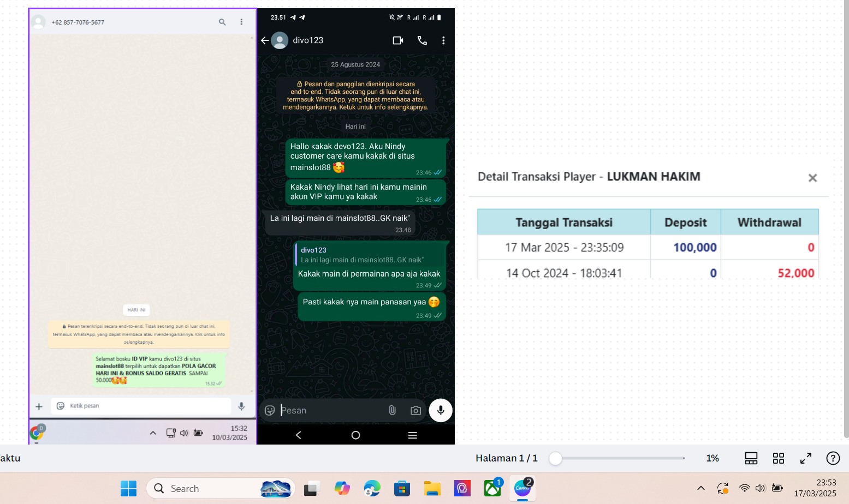Viewport: 849px width, 504px height.
Task: Go back using arrow beside divo123
Action: pos(265,40)
